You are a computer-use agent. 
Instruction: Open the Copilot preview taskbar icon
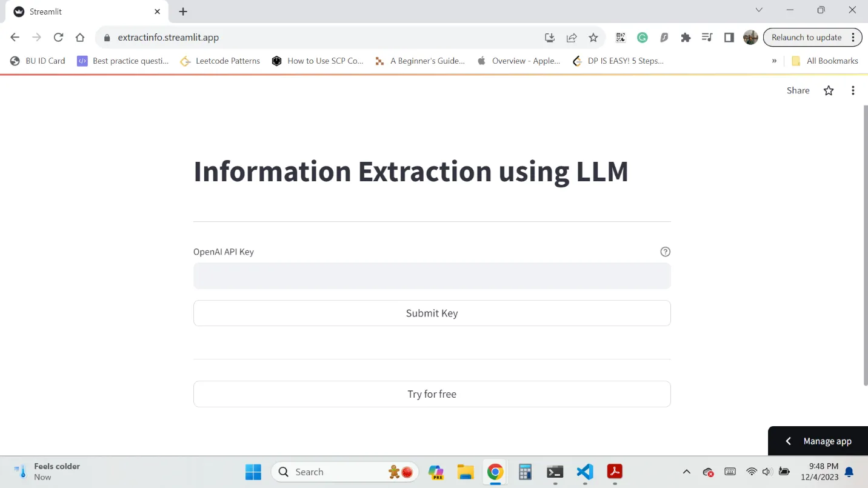435,472
